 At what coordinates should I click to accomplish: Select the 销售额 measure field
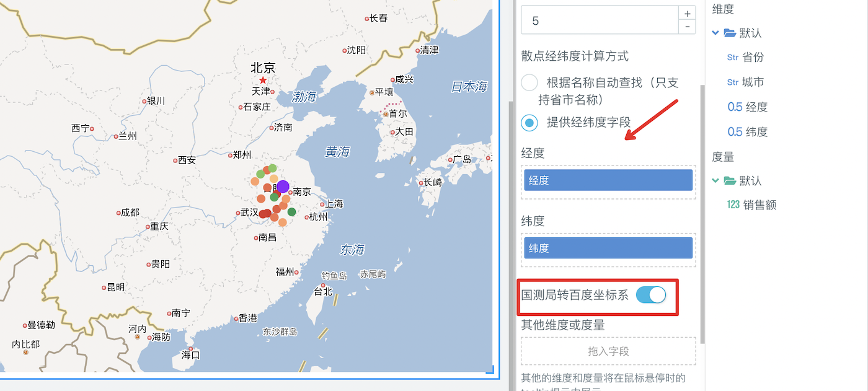pyautogui.click(x=759, y=205)
